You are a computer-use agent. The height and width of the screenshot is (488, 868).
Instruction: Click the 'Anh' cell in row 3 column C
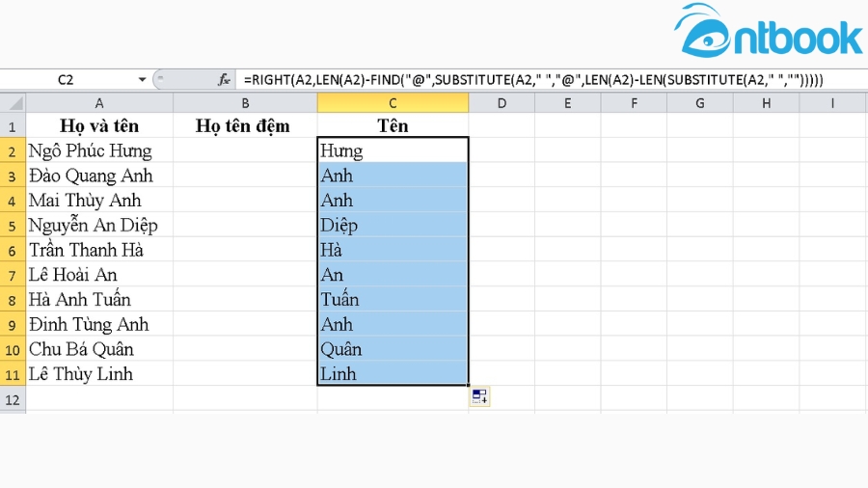pos(393,175)
